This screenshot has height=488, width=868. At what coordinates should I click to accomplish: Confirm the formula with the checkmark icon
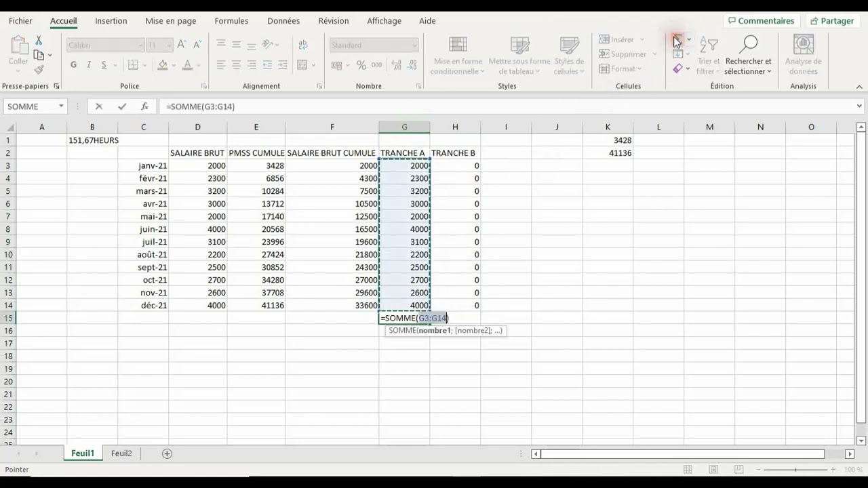click(122, 106)
